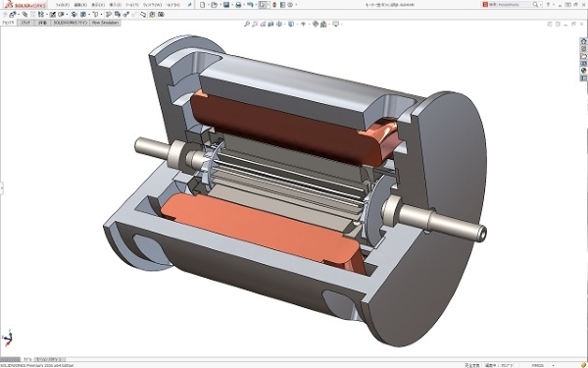Click the Help question mark button

pos(548,5)
